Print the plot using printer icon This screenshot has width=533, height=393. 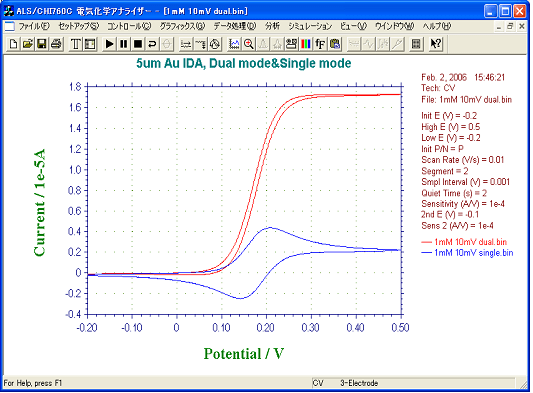click(x=56, y=44)
